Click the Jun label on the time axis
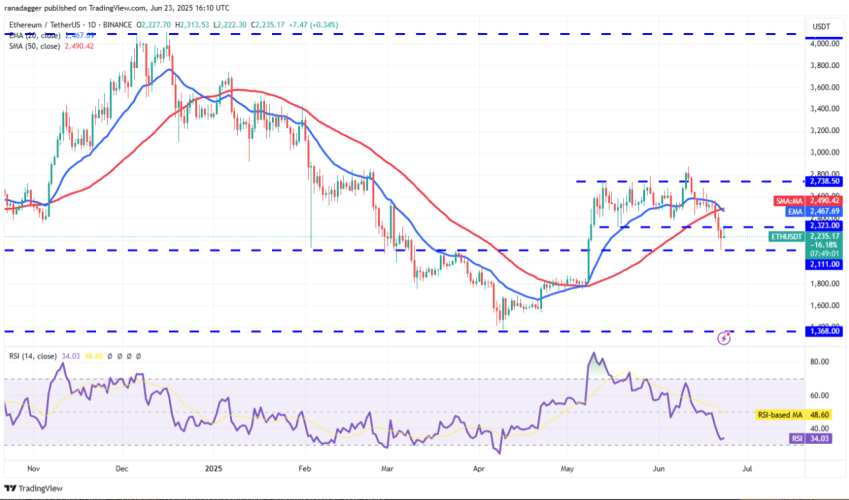Viewport: 849px width, 500px height. point(658,467)
